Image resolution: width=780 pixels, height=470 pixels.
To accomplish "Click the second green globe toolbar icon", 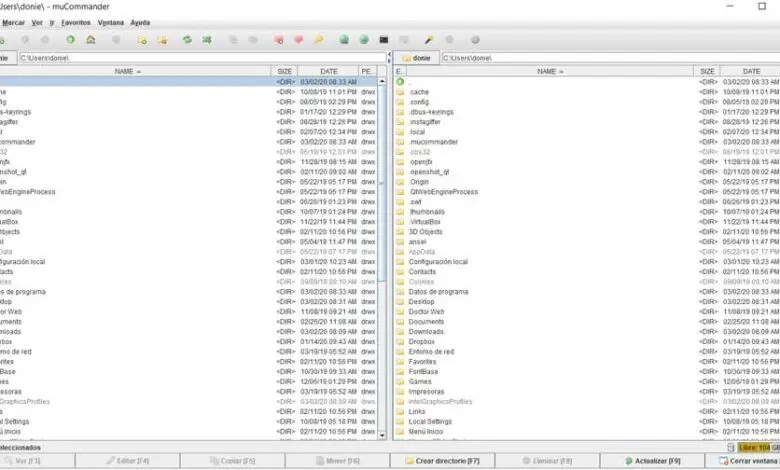I will (364, 40).
